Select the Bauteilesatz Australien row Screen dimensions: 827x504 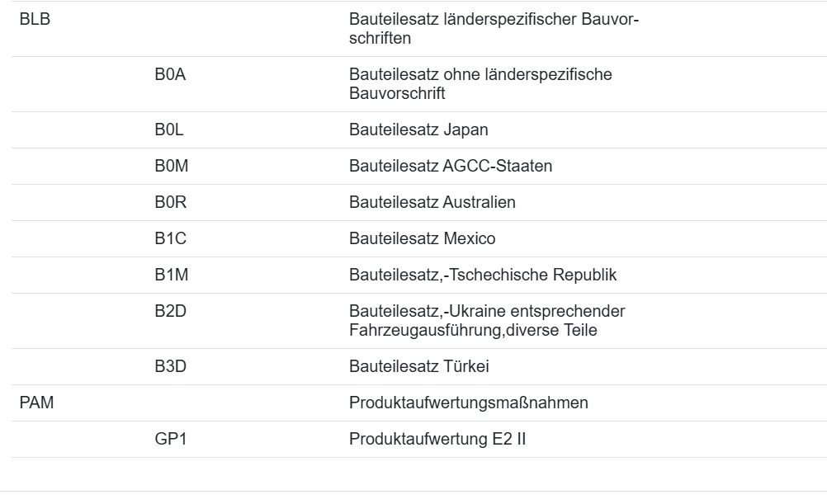[x=432, y=203]
